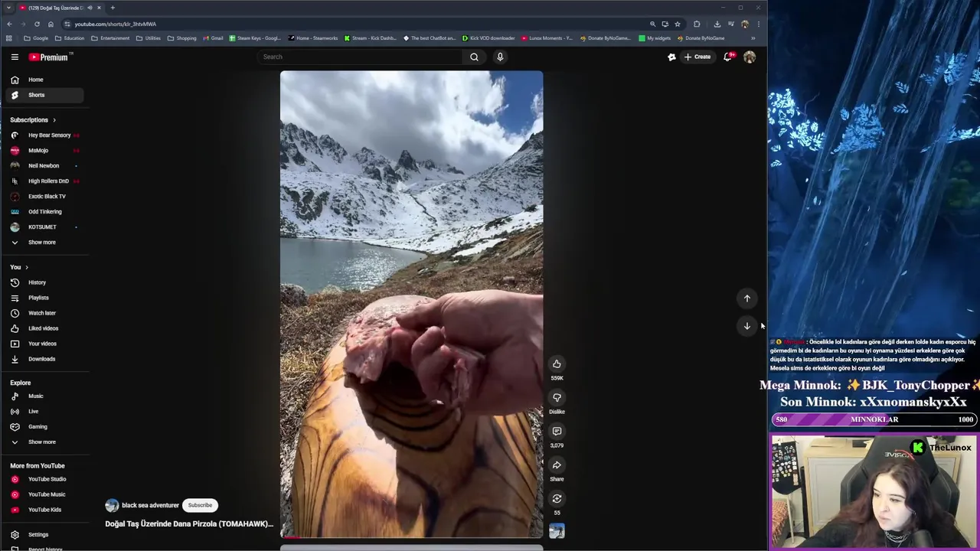Open Playlists in the sidebar

[43, 298]
